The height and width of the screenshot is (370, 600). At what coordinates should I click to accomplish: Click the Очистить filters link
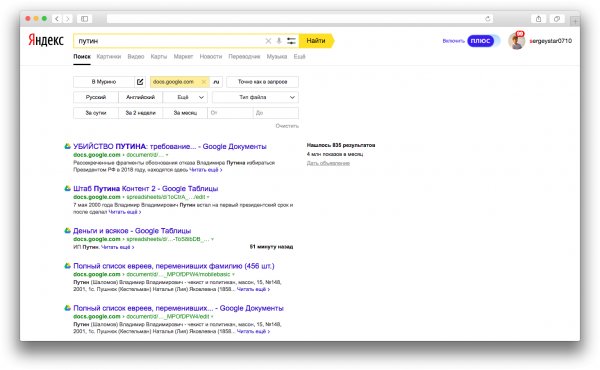tap(287, 126)
